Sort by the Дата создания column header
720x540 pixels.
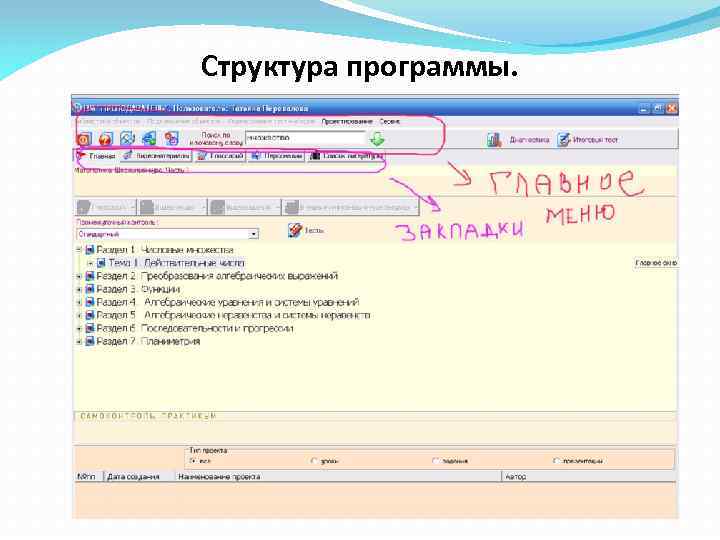pyautogui.click(x=140, y=477)
